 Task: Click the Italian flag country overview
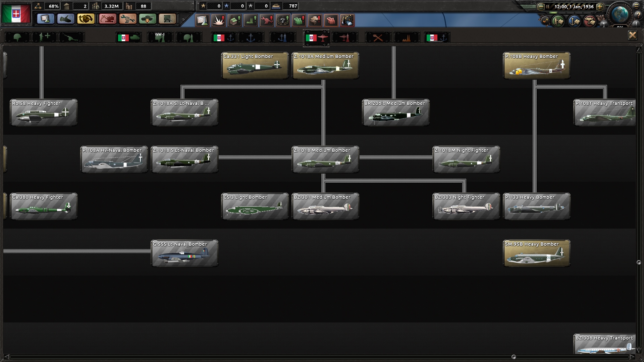coord(16,14)
